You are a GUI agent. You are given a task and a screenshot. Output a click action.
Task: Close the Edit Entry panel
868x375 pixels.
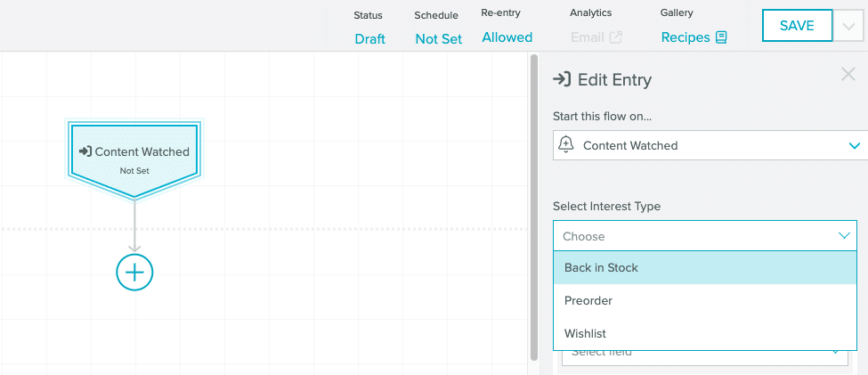tap(848, 75)
